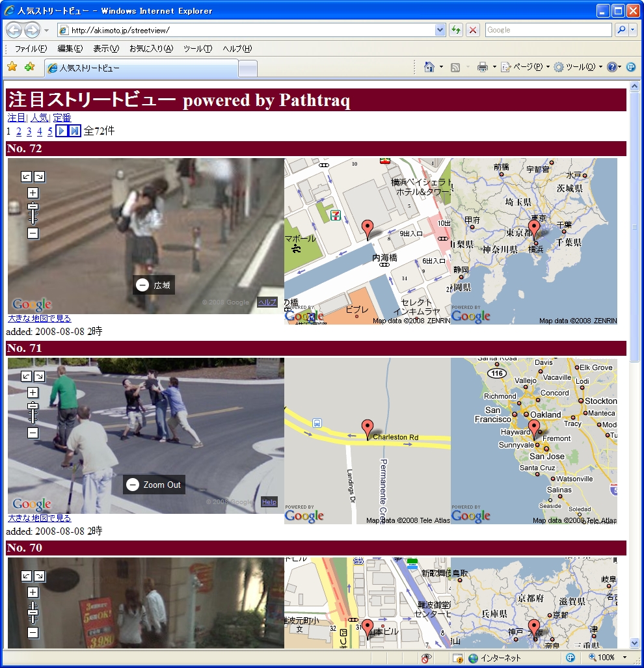Open a new blank tab
This screenshot has width=644, height=668.
[x=247, y=68]
